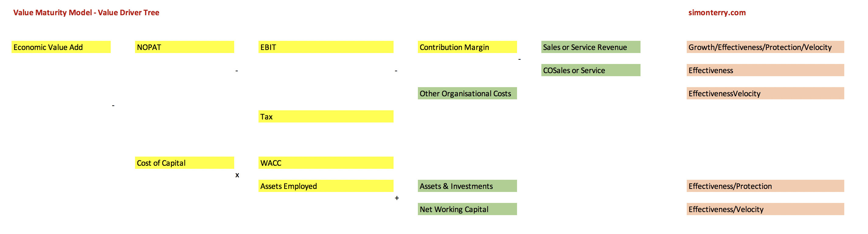The width and height of the screenshot is (868, 234).
Task: Select the NOPAT yellow box
Action: (184, 47)
